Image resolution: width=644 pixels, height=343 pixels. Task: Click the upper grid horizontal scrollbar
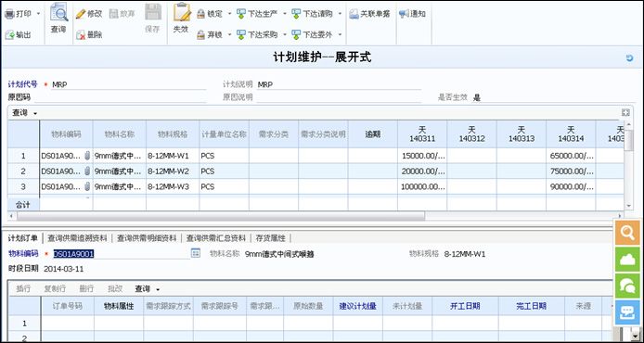pos(221,216)
